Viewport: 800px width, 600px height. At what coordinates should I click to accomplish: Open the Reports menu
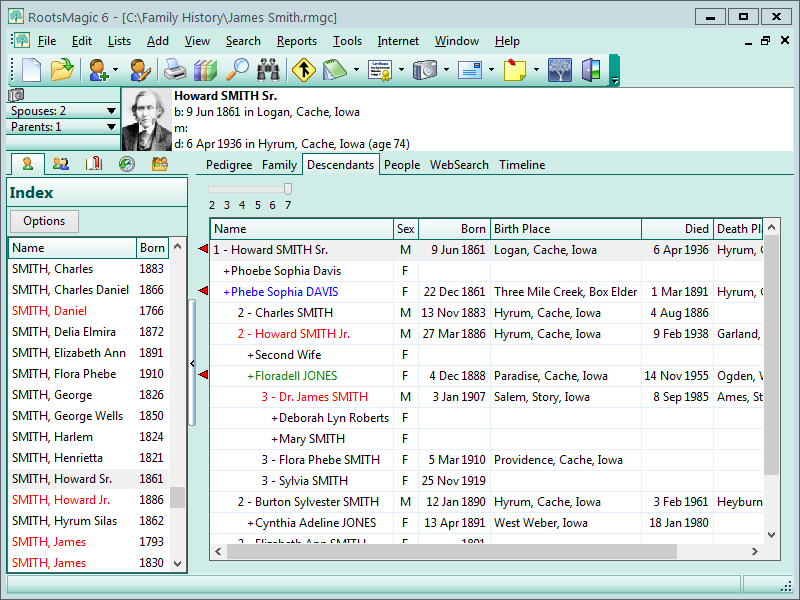(x=296, y=41)
